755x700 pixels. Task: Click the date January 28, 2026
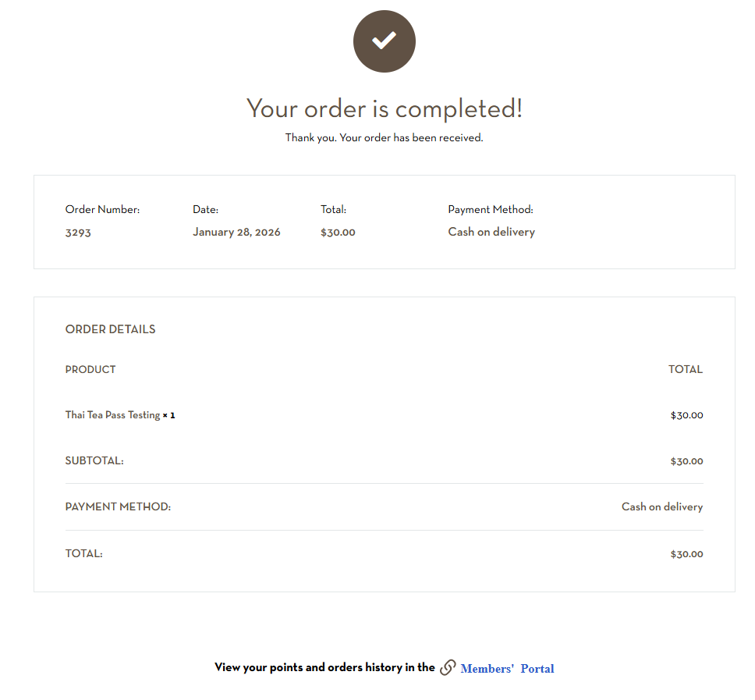coord(236,233)
